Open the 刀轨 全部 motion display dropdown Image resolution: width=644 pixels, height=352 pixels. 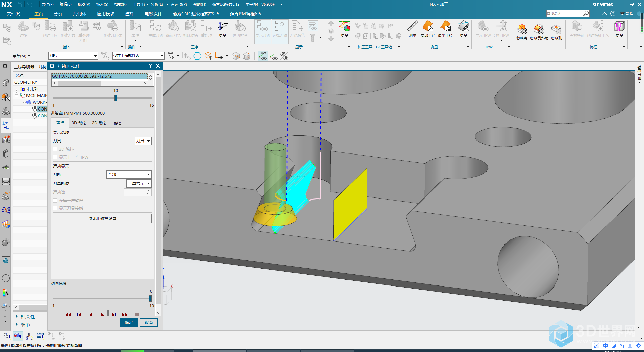pos(129,175)
